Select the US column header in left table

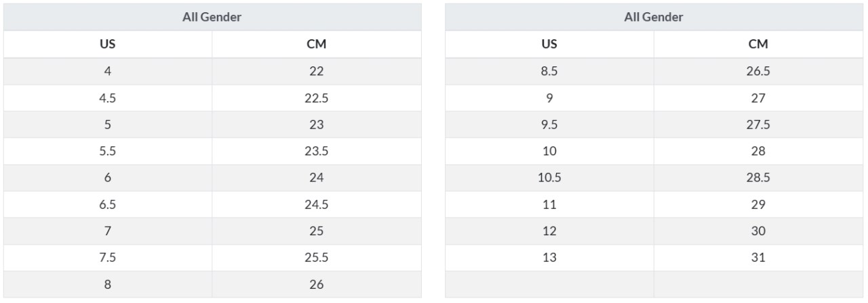[108, 44]
